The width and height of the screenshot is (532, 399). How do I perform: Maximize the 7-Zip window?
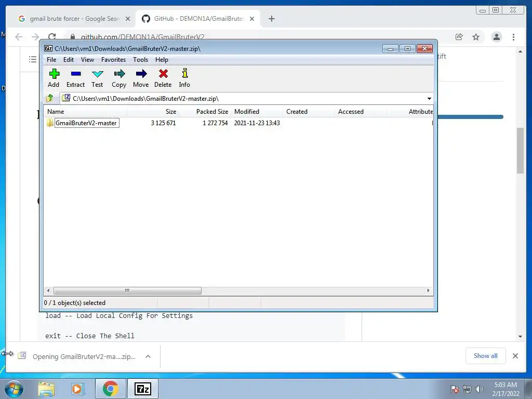pos(407,49)
